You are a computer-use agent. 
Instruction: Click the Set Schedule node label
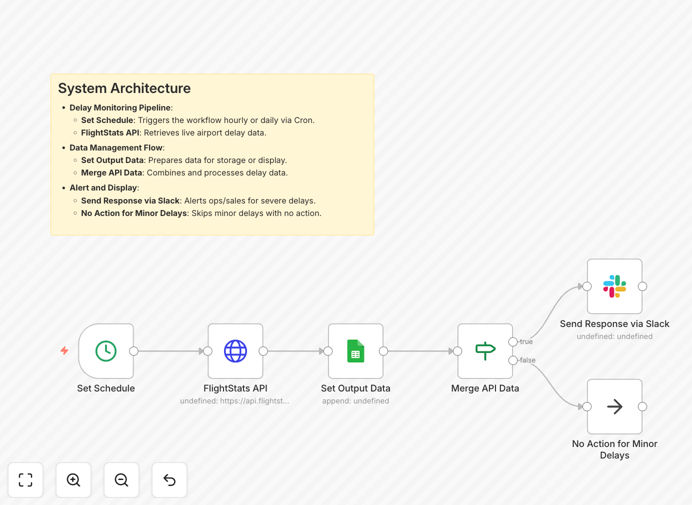(x=106, y=388)
